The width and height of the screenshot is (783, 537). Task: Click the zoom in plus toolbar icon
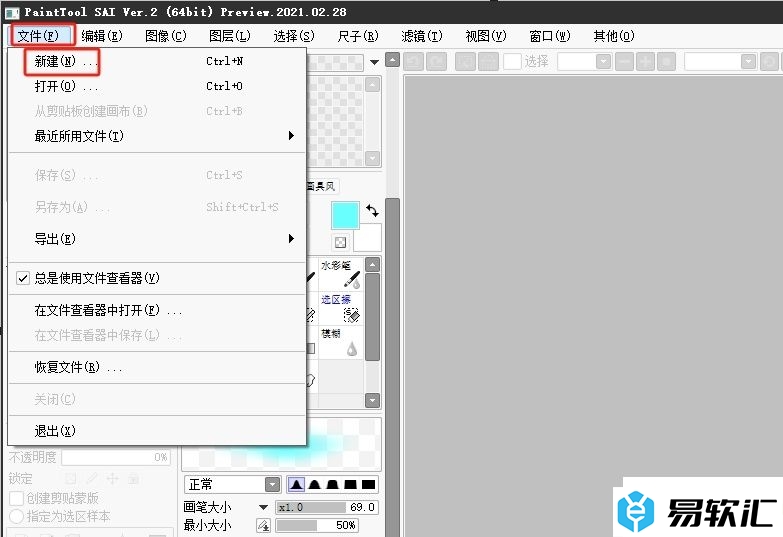(x=645, y=61)
